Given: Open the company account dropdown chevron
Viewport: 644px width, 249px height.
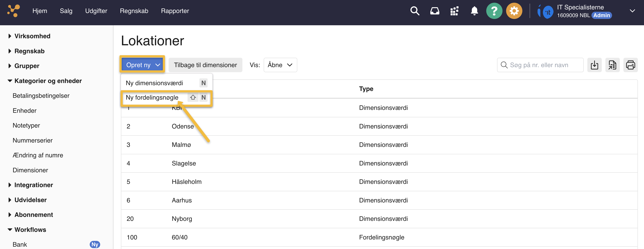Looking at the screenshot, I should pos(632,11).
